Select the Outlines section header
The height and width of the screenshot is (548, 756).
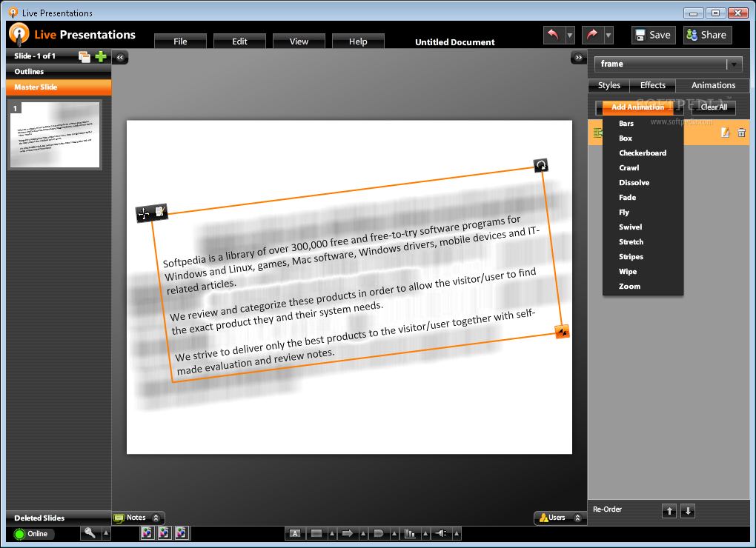[x=59, y=71]
